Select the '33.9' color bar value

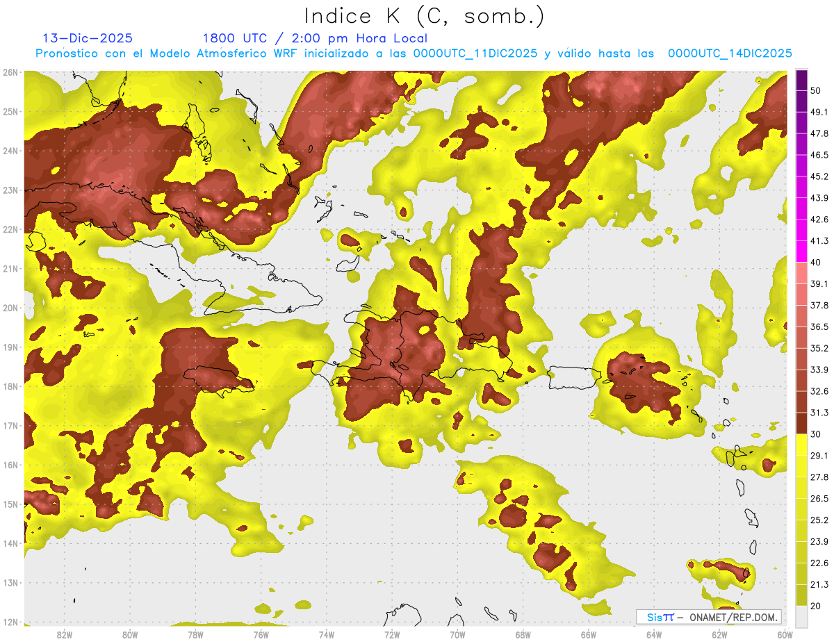pos(819,370)
